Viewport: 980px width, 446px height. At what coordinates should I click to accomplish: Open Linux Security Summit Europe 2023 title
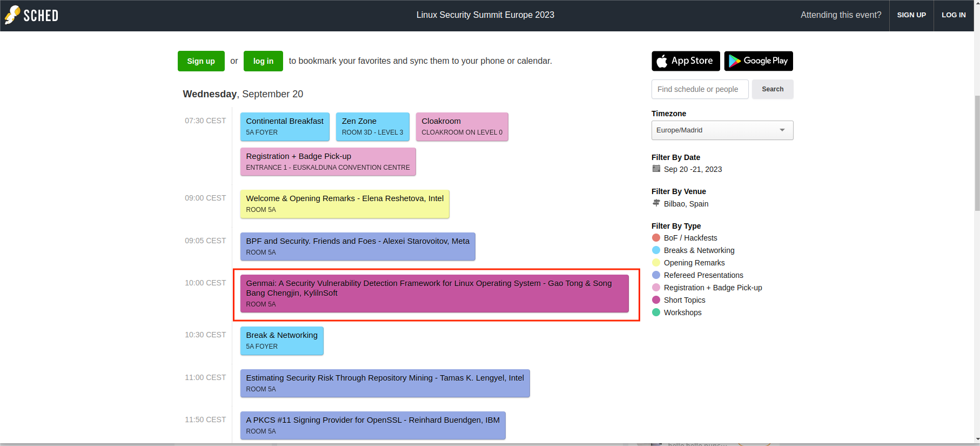(x=485, y=15)
